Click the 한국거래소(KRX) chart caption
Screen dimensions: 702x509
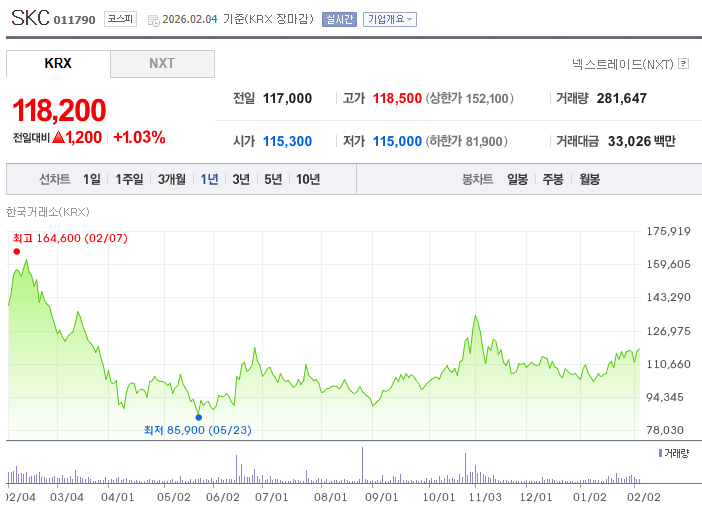[x=48, y=212]
